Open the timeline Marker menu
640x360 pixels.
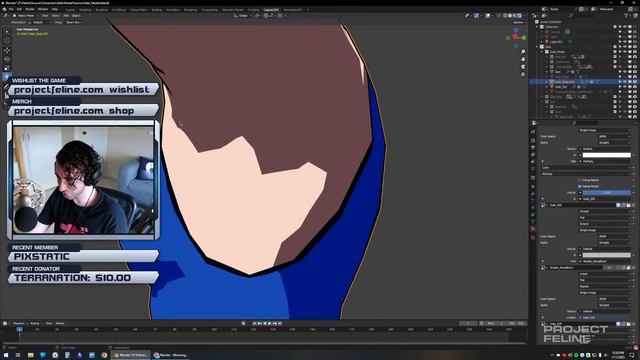60,323
